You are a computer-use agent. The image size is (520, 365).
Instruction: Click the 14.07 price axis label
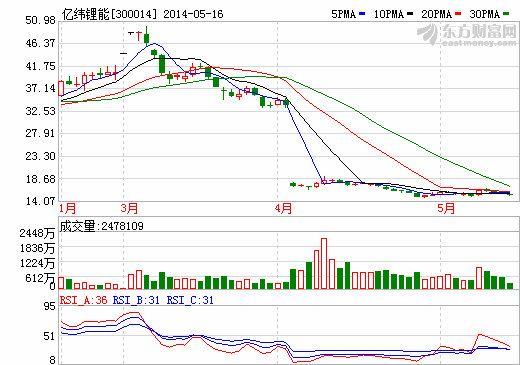tap(40, 201)
